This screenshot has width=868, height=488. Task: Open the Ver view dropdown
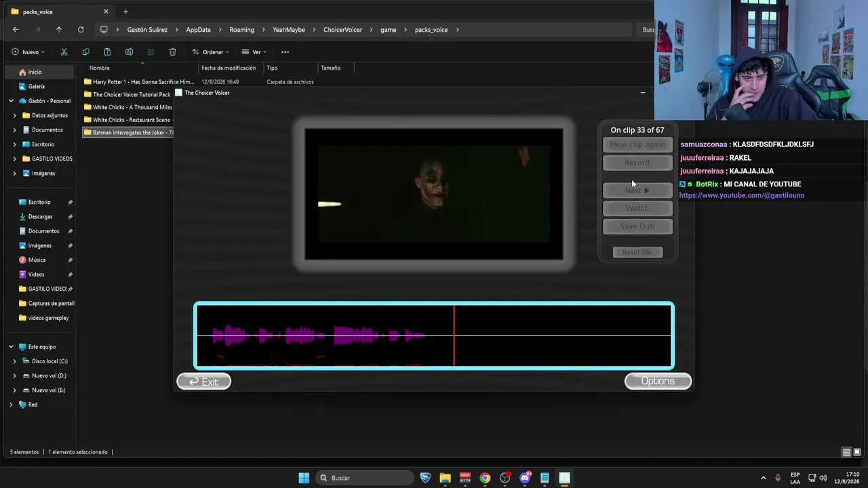pos(254,52)
